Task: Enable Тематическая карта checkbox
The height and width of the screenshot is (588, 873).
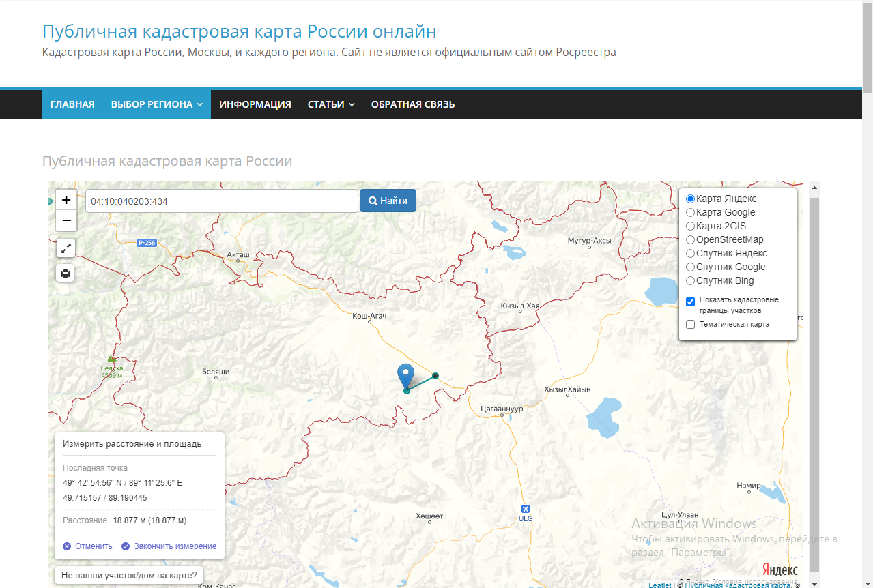Action: (x=690, y=324)
